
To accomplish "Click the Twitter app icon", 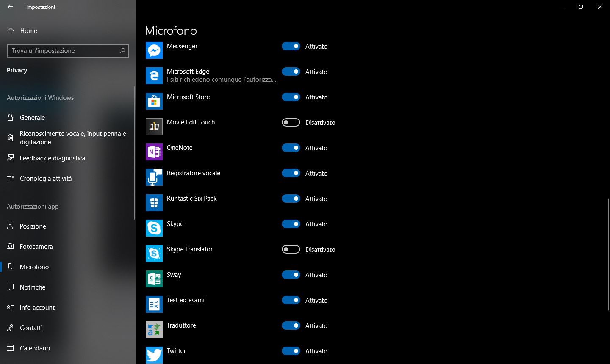I will [154, 355].
